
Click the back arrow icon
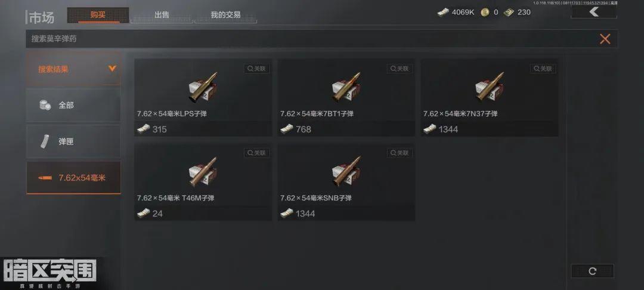point(593,12)
